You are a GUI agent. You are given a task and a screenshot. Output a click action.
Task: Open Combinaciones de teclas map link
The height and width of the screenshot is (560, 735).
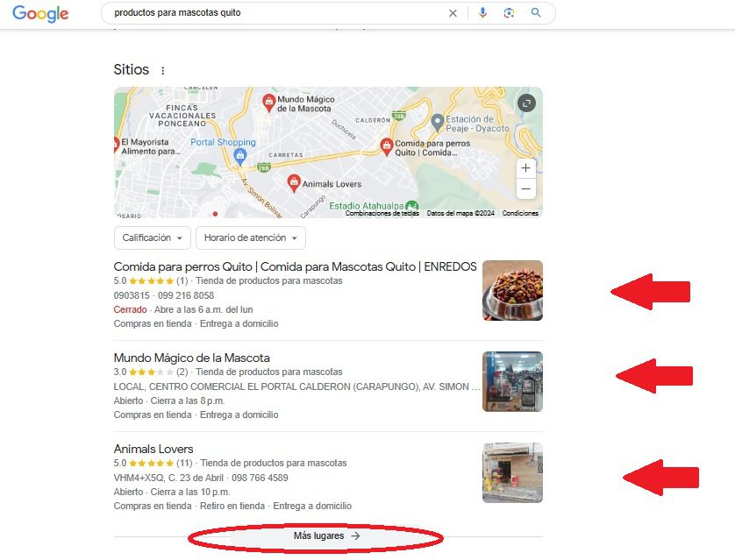[x=382, y=213]
